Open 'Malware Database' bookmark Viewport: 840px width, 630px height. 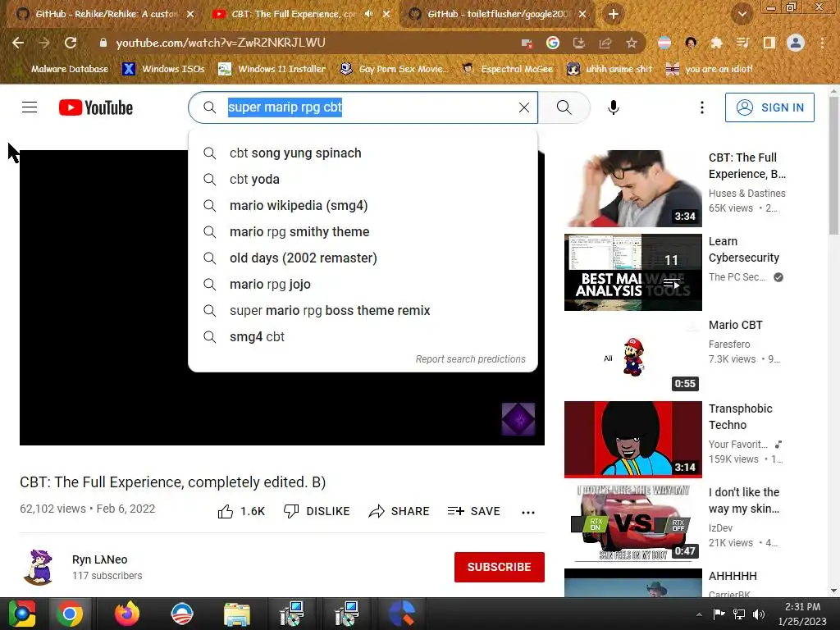coord(61,69)
